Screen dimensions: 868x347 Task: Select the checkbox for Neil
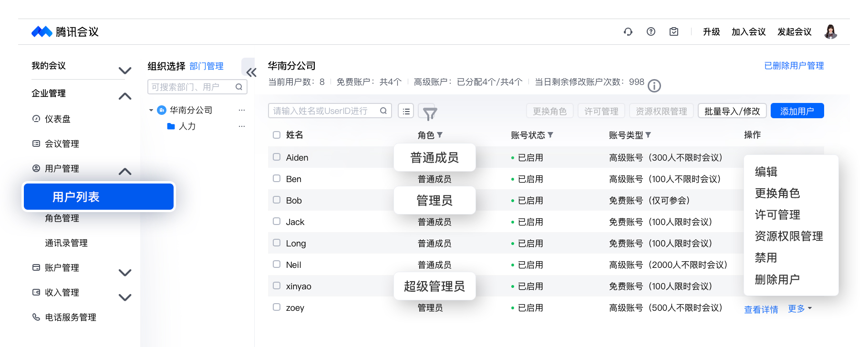click(277, 264)
